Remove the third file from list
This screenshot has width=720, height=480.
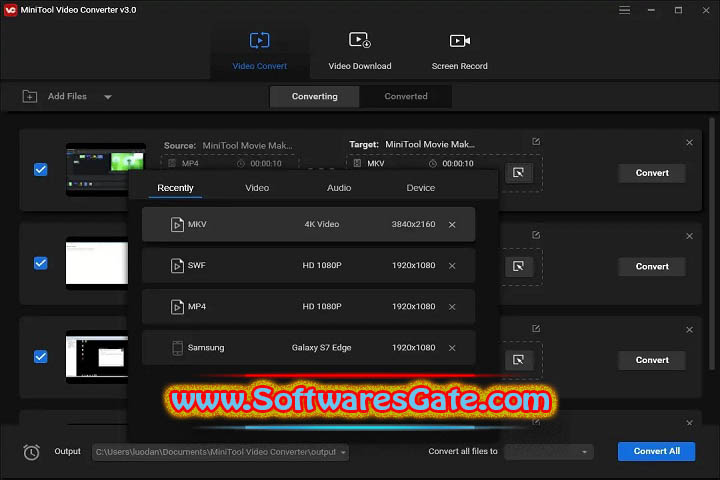tap(689, 330)
